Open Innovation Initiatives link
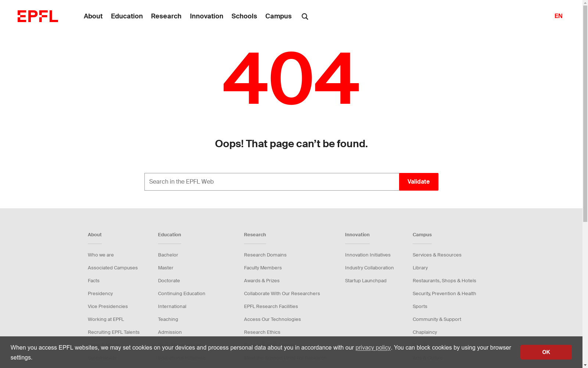The height and width of the screenshot is (368, 588). [368, 255]
